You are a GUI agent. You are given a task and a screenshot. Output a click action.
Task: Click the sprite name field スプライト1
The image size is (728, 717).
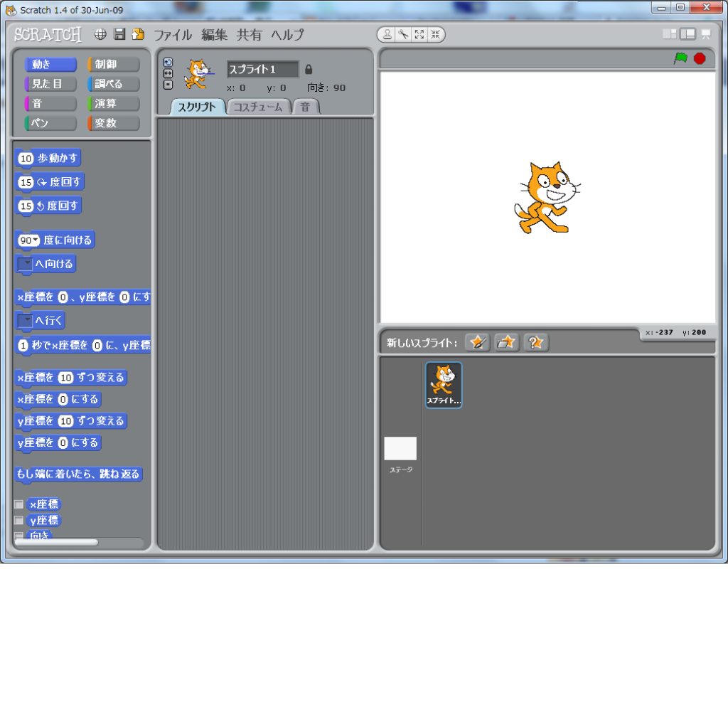[x=262, y=70]
